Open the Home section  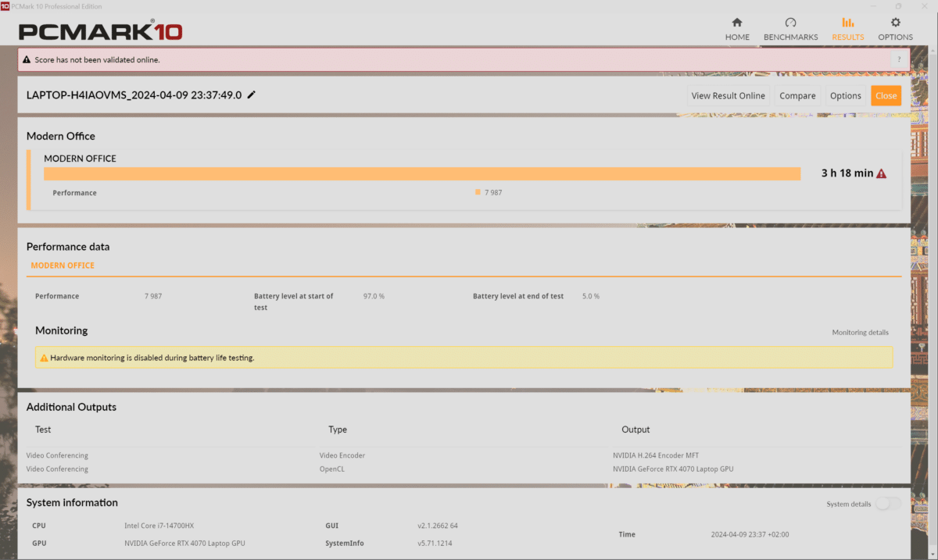(x=737, y=29)
